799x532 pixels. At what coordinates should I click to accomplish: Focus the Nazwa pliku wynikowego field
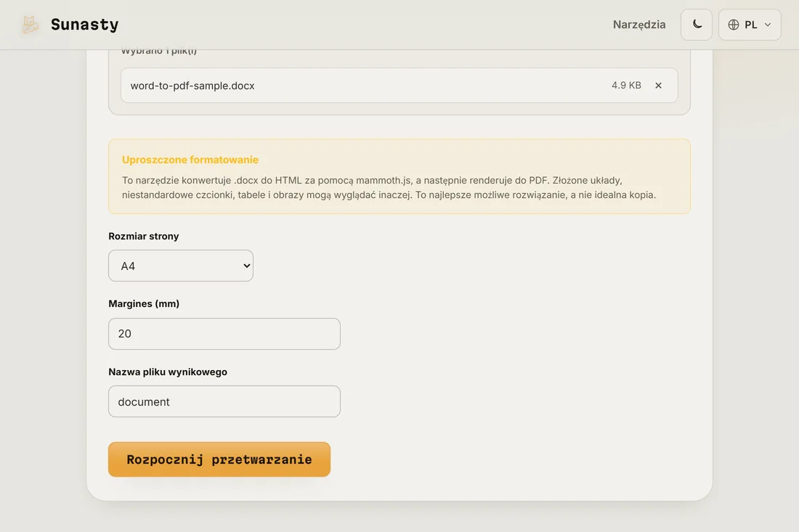click(x=224, y=401)
